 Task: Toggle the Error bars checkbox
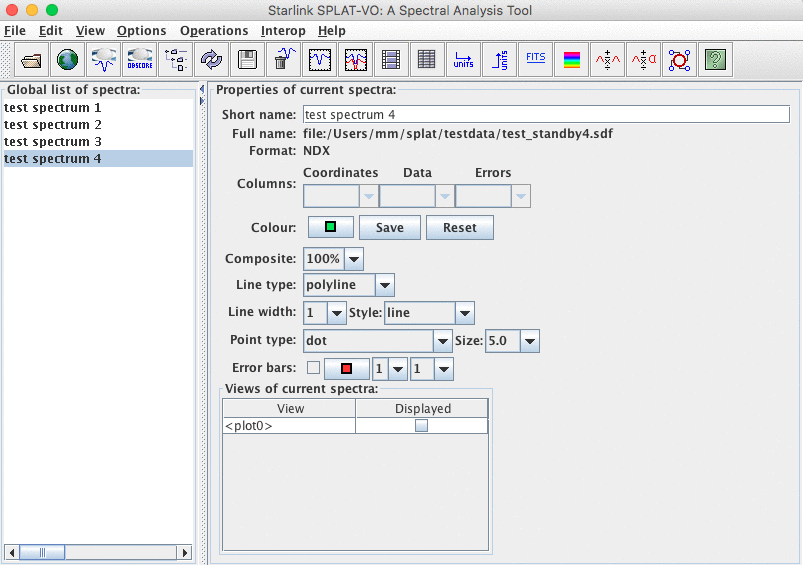(313, 368)
